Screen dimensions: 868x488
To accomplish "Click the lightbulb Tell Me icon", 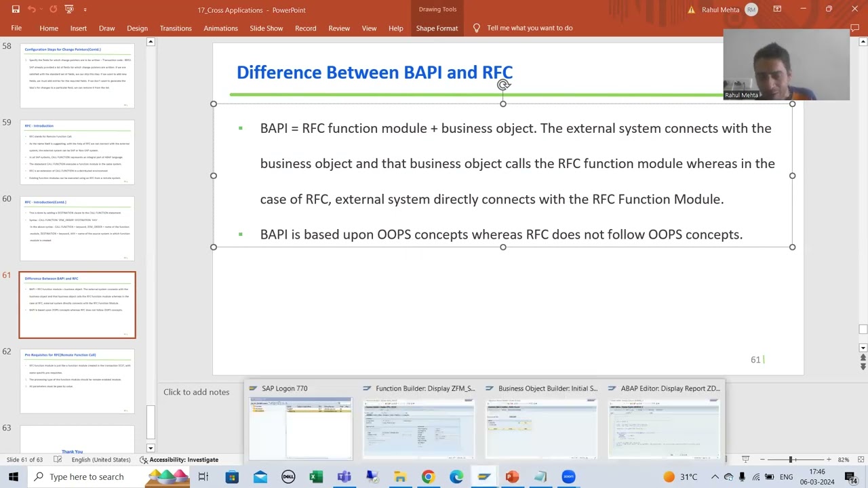I will (x=476, y=28).
